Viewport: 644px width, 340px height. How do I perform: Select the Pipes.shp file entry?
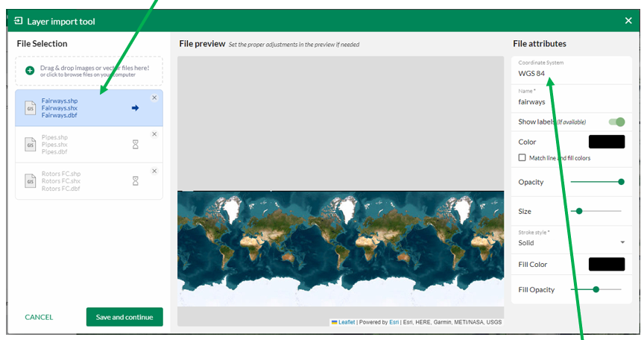click(89, 145)
